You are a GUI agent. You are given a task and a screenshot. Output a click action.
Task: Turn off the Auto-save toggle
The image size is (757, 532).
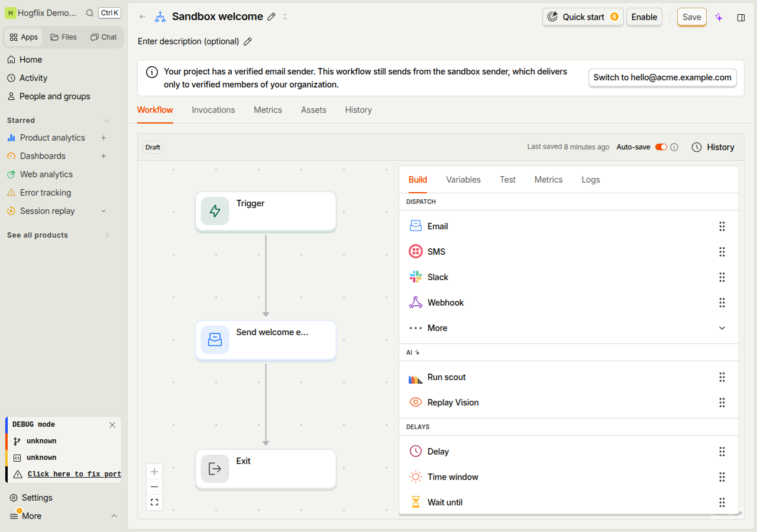pyautogui.click(x=661, y=147)
